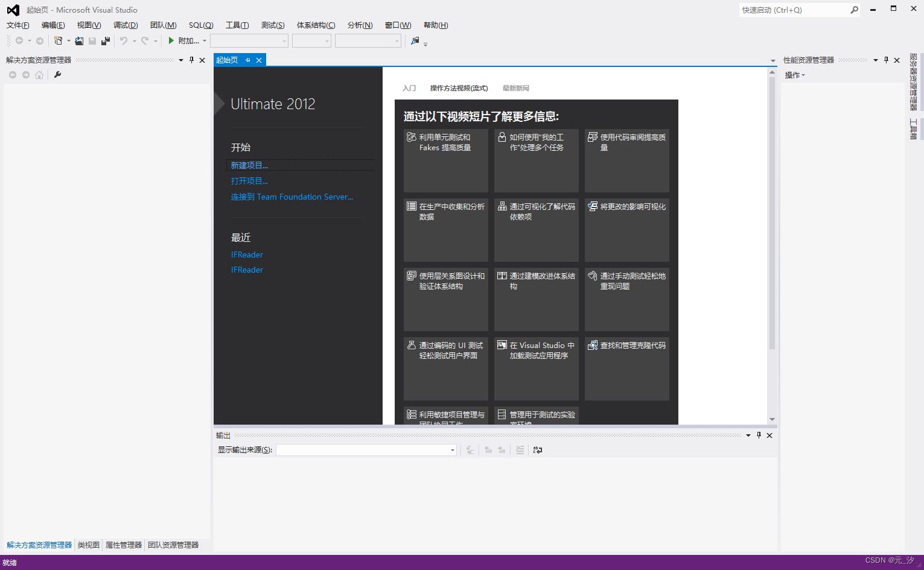Click the Redo toolbar icon
Viewport: 924px width, 570px height.
coord(145,40)
